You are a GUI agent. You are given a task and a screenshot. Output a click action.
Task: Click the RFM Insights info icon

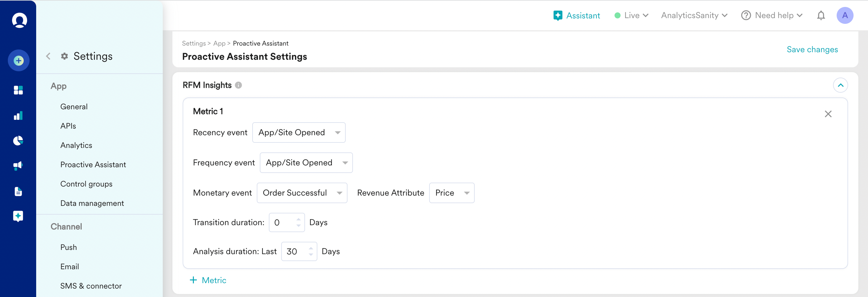point(238,85)
